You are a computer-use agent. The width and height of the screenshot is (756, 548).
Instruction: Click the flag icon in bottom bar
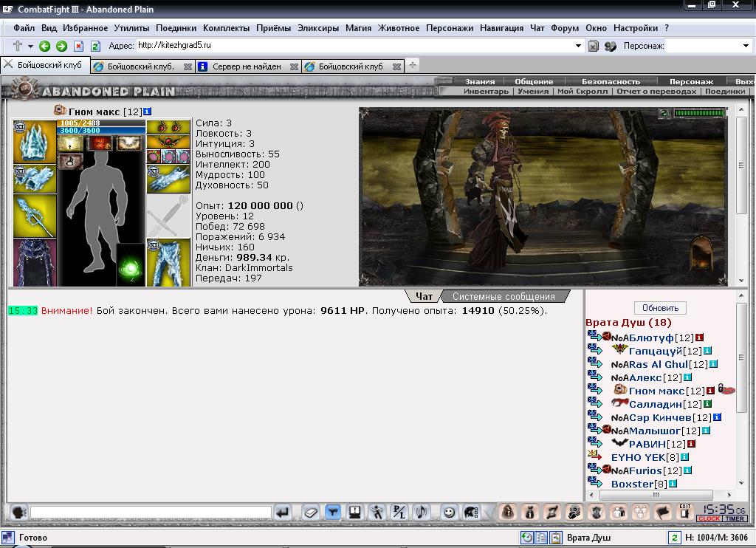[x=663, y=512]
